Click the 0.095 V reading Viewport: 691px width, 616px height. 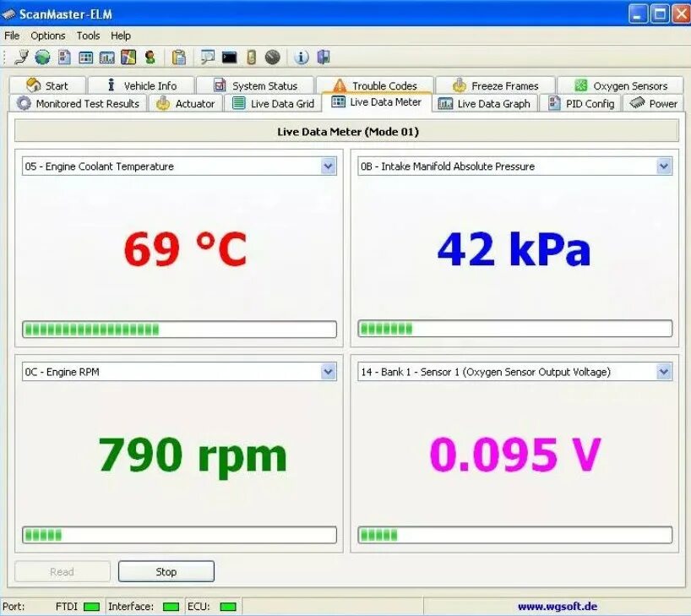tap(515, 455)
